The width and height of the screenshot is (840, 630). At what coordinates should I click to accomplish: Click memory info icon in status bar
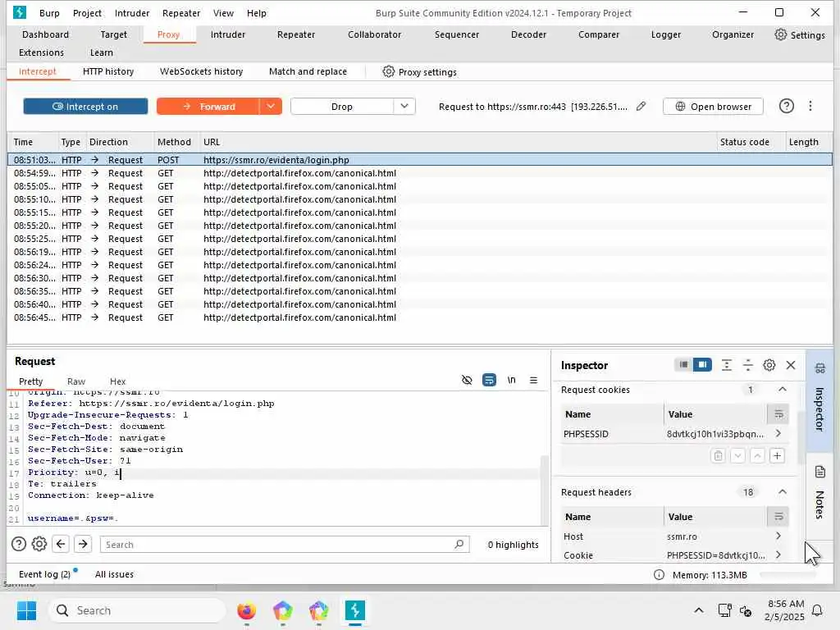[x=659, y=575]
